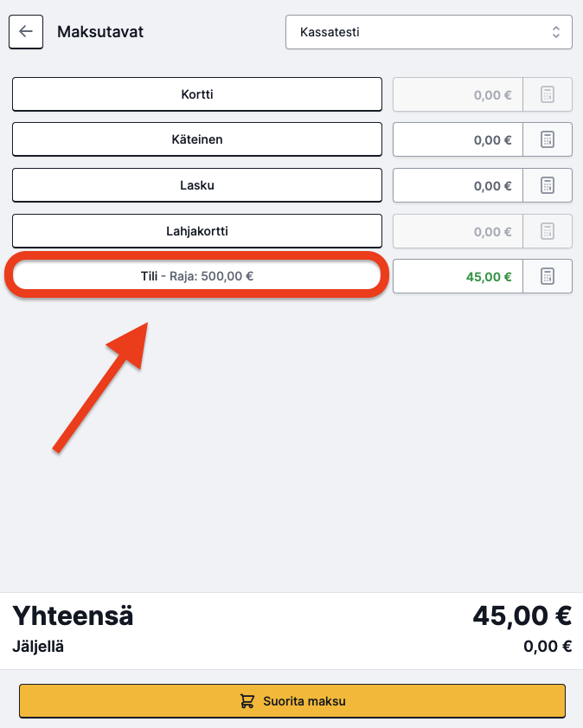Choose Lahjakortti payment method
This screenshot has height=728, width=583.
[x=197, y=231]
